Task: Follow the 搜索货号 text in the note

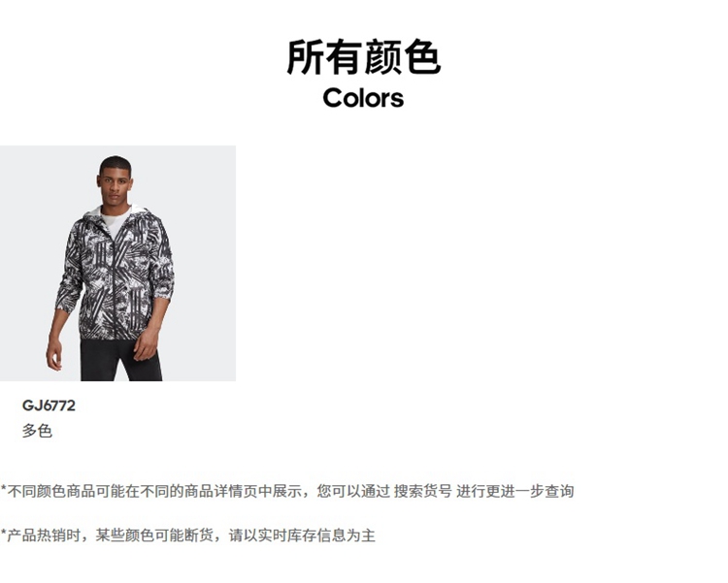Action: 423,491
